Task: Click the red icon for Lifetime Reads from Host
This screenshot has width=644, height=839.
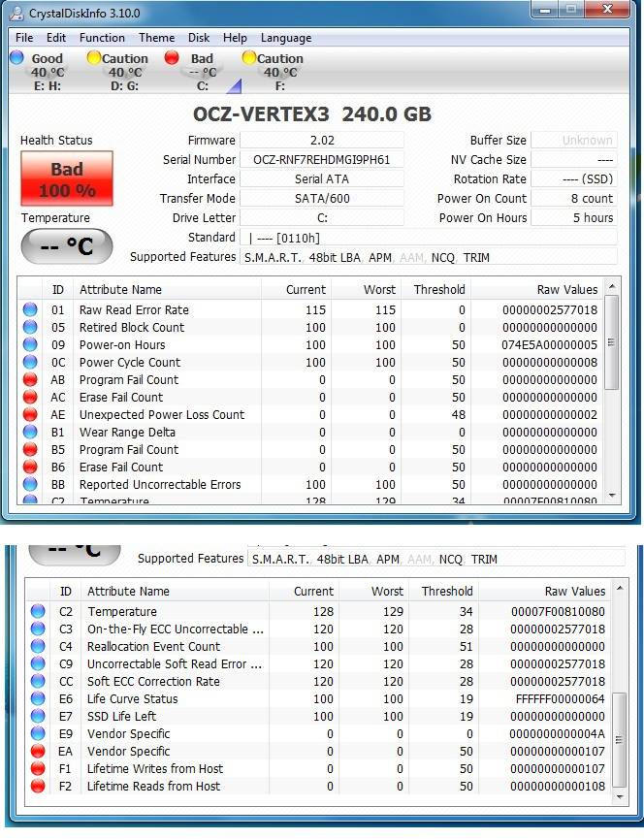Action: (38, 786)
